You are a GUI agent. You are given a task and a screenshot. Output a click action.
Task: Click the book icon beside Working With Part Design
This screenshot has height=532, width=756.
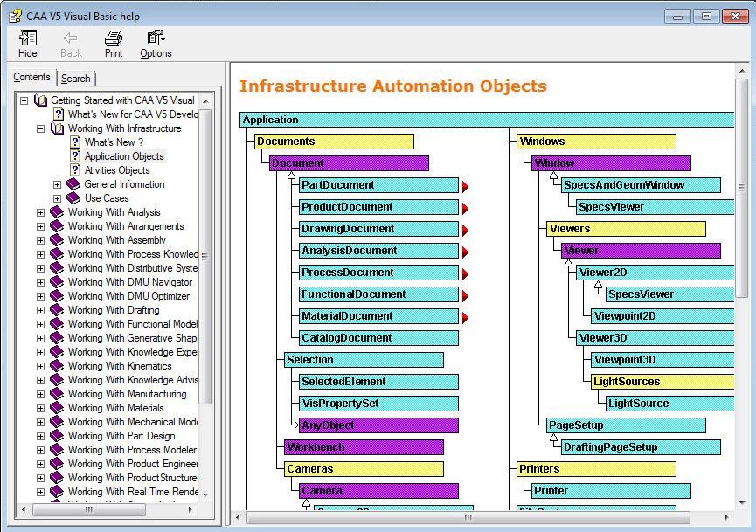[x=57, y=436]
